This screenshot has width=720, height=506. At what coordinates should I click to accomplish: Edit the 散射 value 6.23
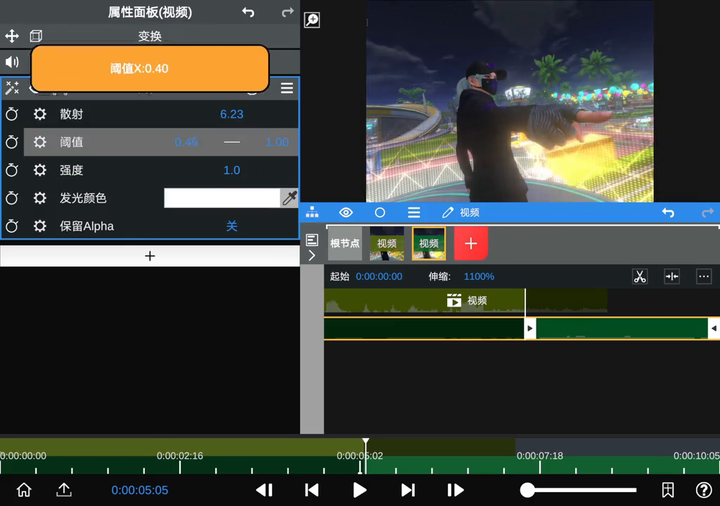tap(231, 114)
